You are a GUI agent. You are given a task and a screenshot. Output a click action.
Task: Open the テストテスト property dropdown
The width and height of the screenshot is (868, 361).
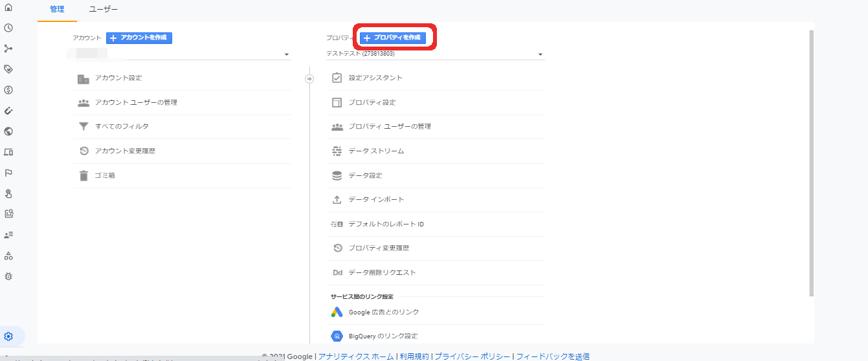tap(436, 54)
